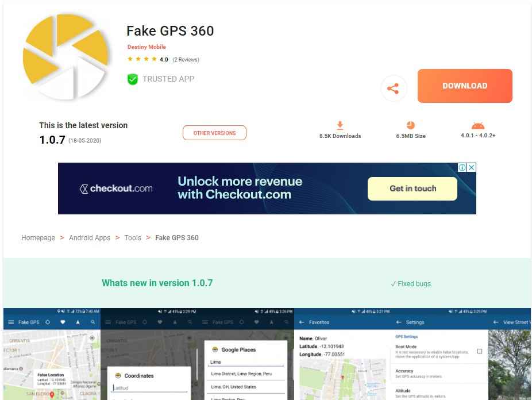Click the downloads arrow icon above 8.5K Downloads
The width and height of the screenshot is (532, 400).
[340, 125]
